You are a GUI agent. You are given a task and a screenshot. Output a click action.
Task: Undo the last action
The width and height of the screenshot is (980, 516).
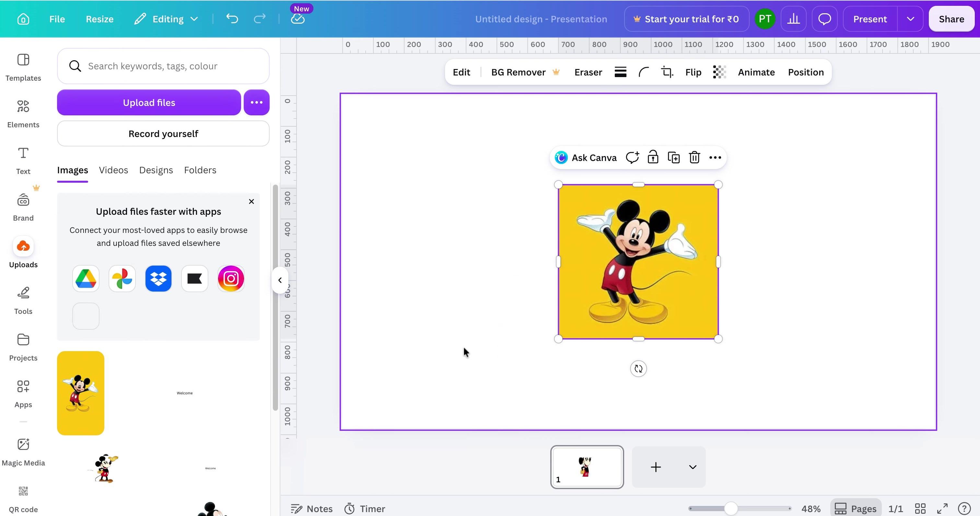(232, 19)
